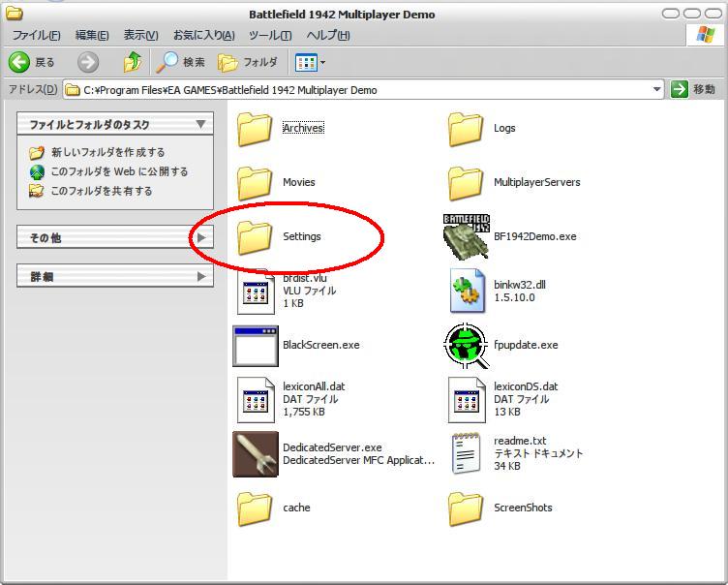This screenshot has width=728, height=585.
Task: Open the Logs folder icon
Action: [466, 129]
